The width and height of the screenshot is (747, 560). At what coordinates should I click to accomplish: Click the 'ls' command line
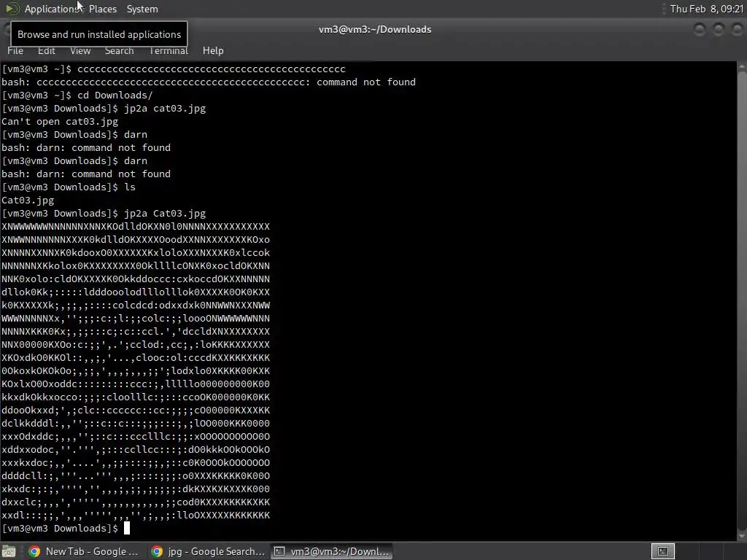130,187
